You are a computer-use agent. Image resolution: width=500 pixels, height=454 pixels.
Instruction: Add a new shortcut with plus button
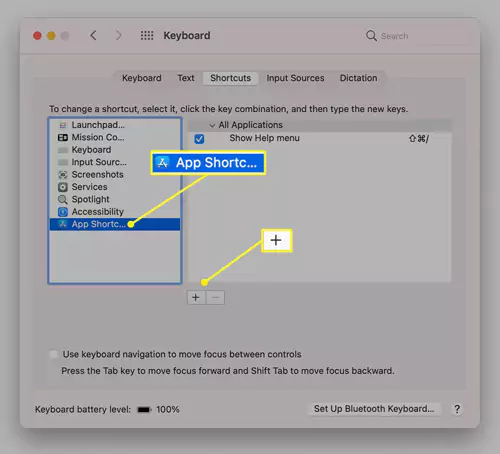[196, 297]
